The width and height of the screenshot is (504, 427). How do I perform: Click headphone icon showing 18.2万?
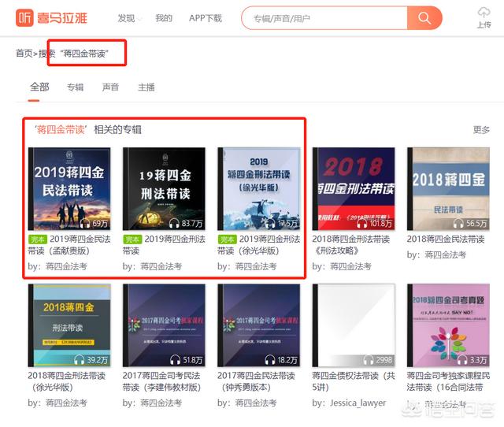tap(269, 360)
